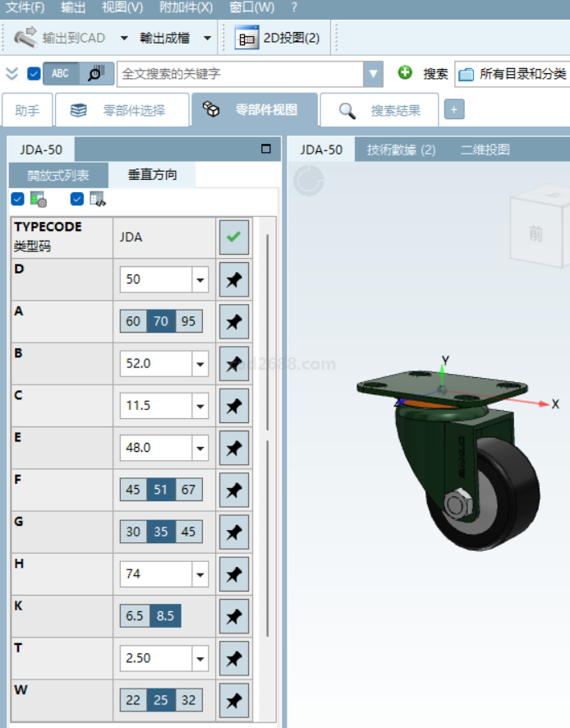Click the 输出到CAD export icon
The image size is (570, 728).
(x=26, y=38)
